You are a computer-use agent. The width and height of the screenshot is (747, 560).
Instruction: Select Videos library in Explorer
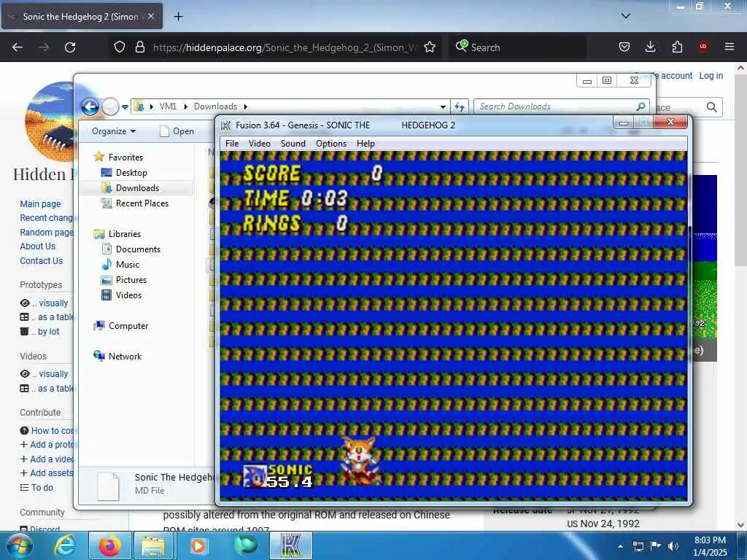pos(128,295)
